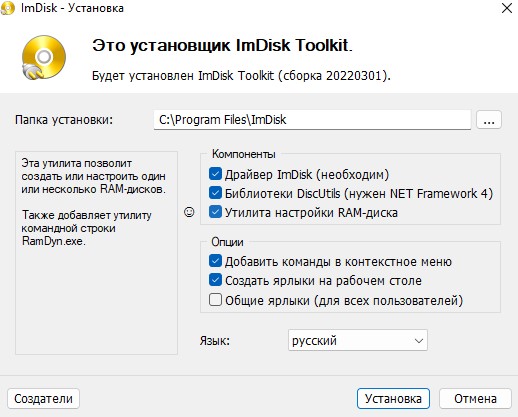Image resolution: width=518 pixels, height=417 pixels.
Task: Uncheck the Драйвер ImDisk (необходим) checkbox
Action: point(215,174)
